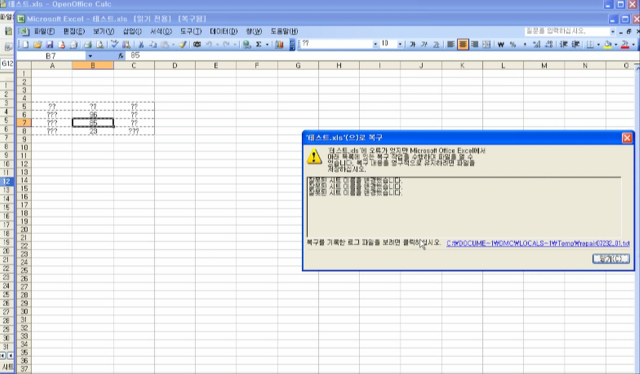Apply Currency style with W icon

click(x=501, y=44)
